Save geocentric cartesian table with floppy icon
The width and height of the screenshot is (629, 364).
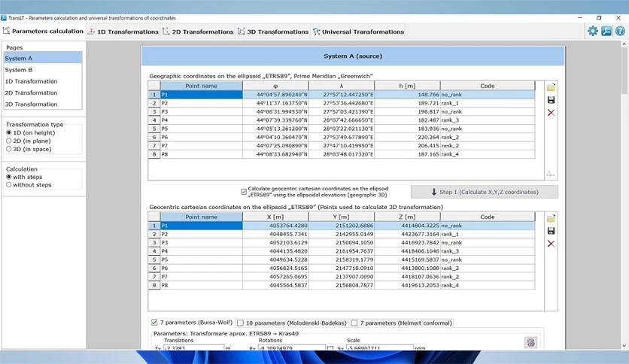tap(552, 231)
